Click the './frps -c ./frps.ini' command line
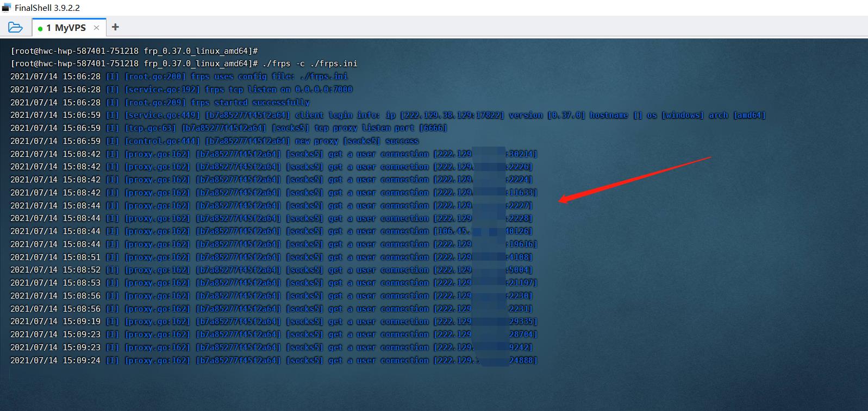Viewport: 868px width, 411px height. 184,64
